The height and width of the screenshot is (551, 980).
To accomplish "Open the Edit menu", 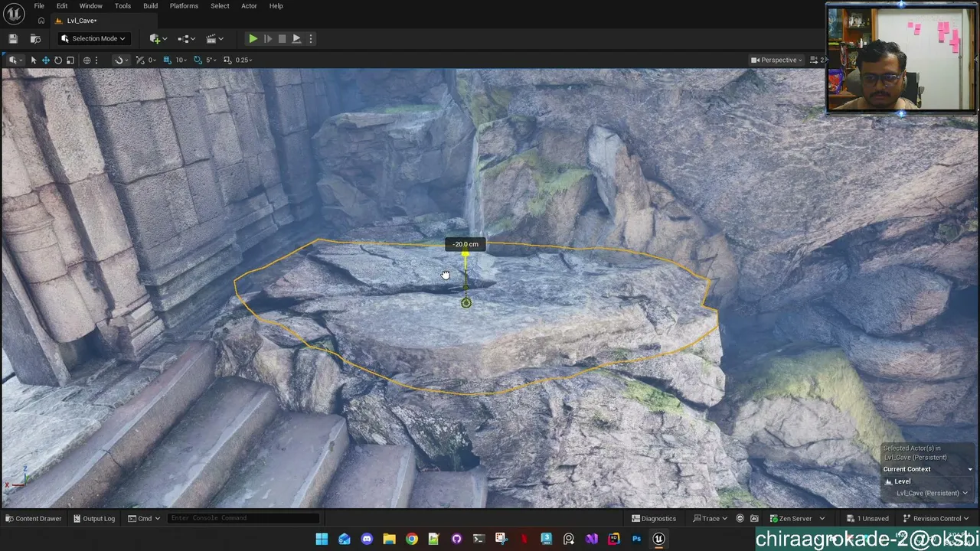I will [62, 6].
